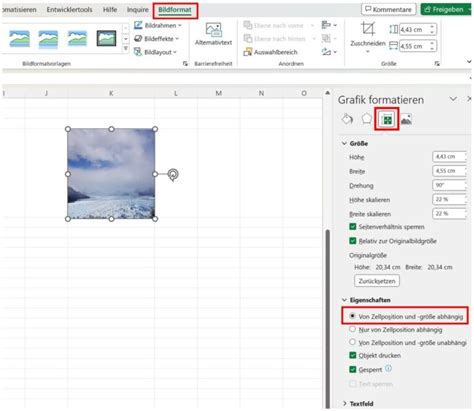Screen dimensions: 474x411
Task: Click the ribbon height field 4,43 cm
Action: (414, 29)
